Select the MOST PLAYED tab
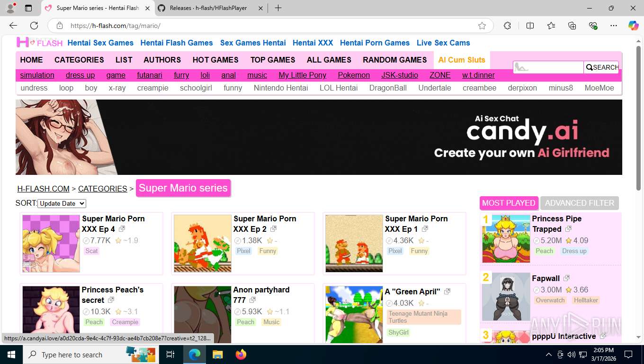The image size is (644, 364). coord(509,203)
